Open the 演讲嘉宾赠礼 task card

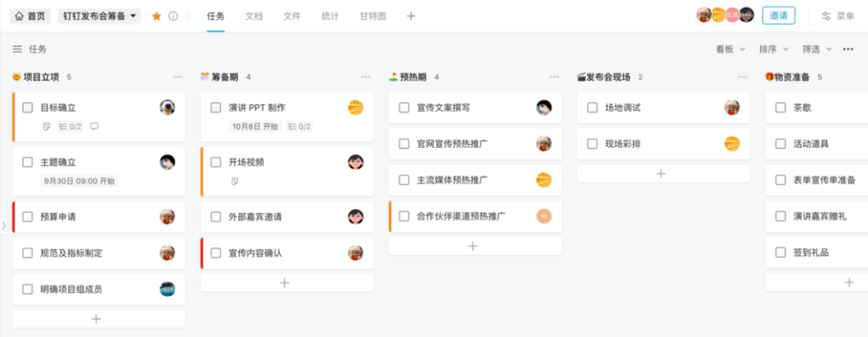pyautogui.click(x=817, y=216)
